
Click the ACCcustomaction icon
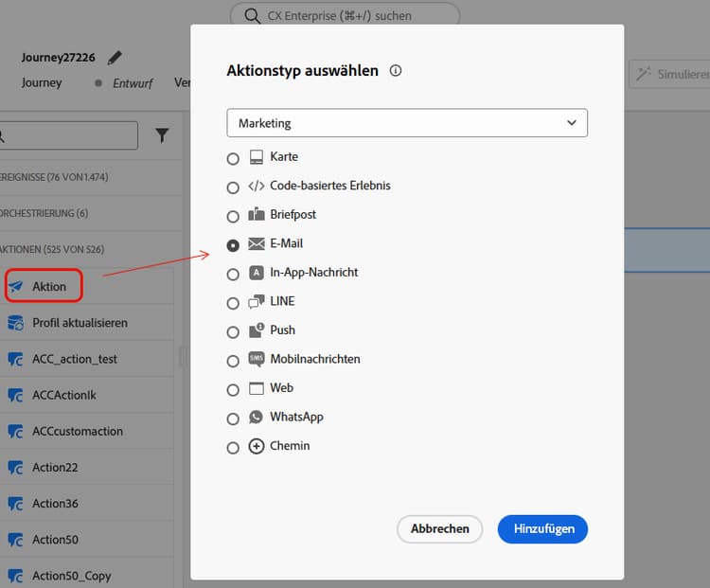(x=16, y=431)
